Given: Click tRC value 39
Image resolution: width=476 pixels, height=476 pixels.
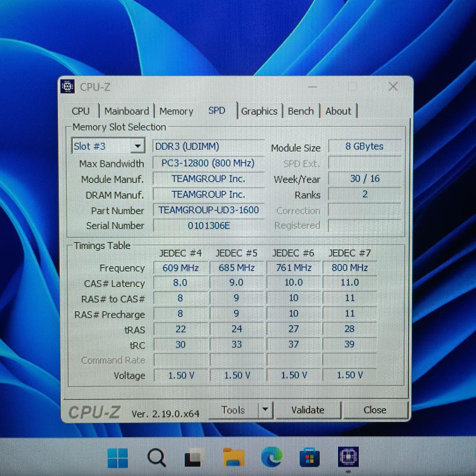Looking at the screenshot, I should pos(350,345).
